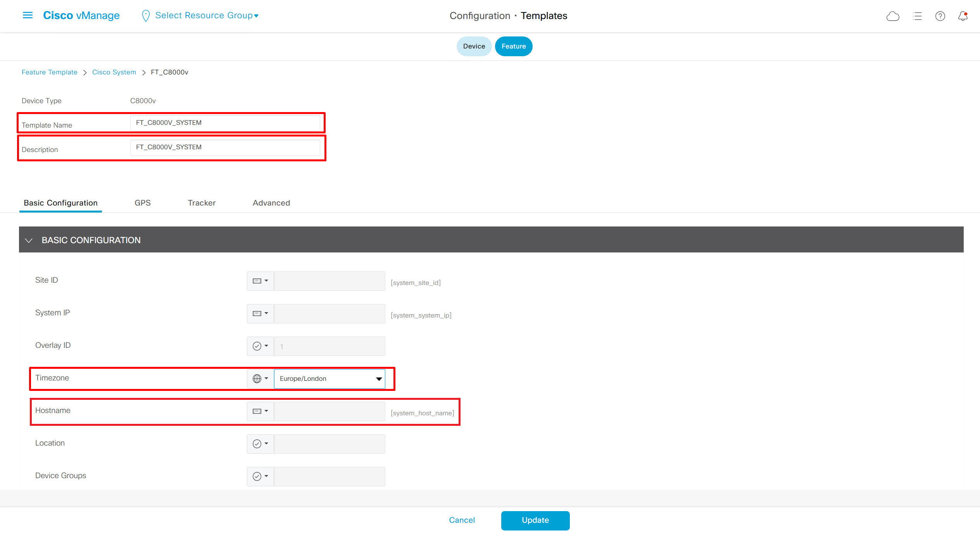Open the help question mark icon
The height and width of the screenshot is (534, 980).
coord(940,16)
